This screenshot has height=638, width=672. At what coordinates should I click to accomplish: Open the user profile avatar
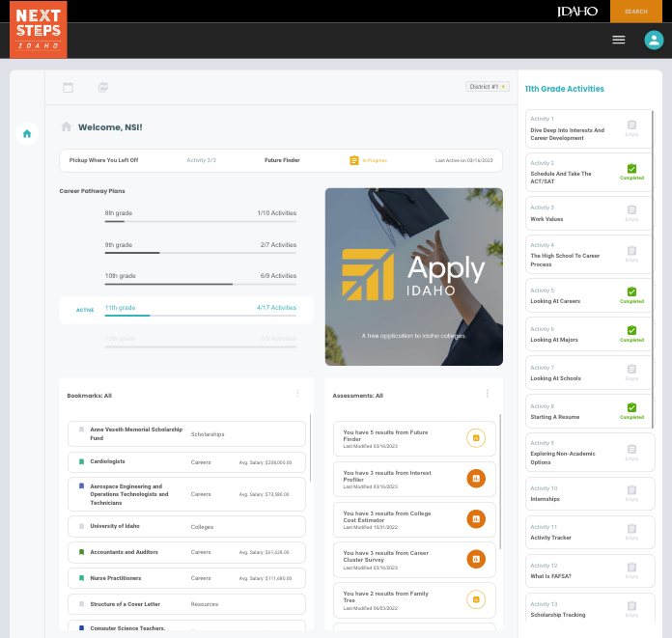654,40
